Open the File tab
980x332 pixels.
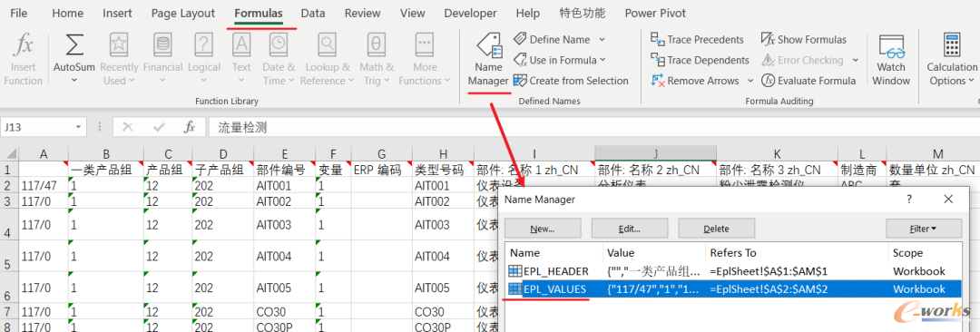coord(19,13)
